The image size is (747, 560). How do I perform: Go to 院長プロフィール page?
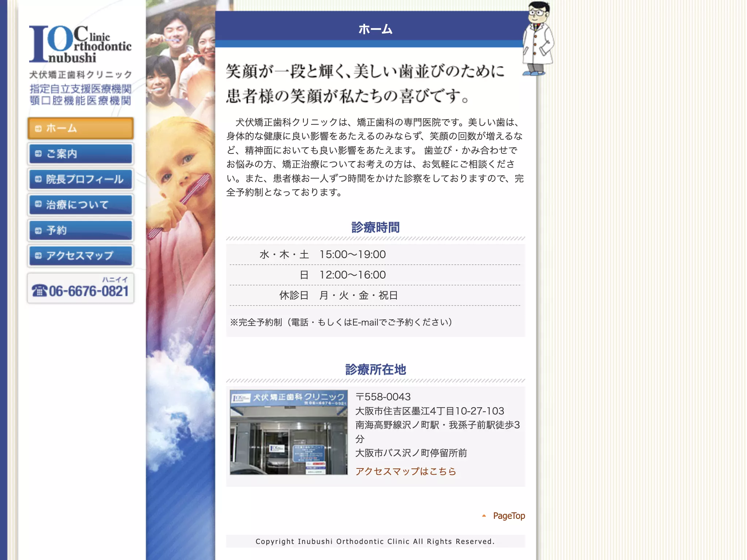[x=81, y=179]
